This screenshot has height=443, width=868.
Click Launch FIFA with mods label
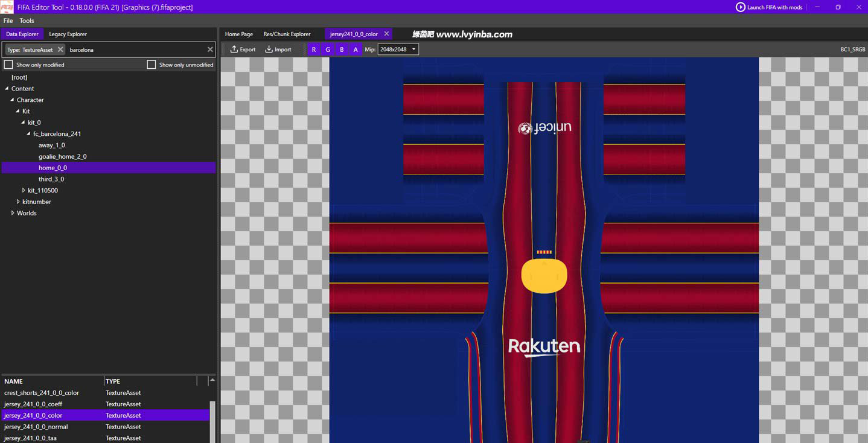775,7
